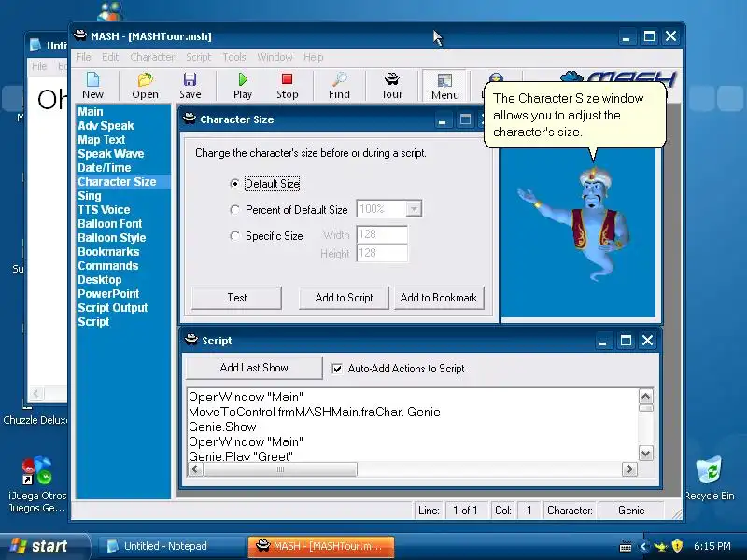
Task: Open Bookmarks in the sidebar
Action: coord(108,251)
